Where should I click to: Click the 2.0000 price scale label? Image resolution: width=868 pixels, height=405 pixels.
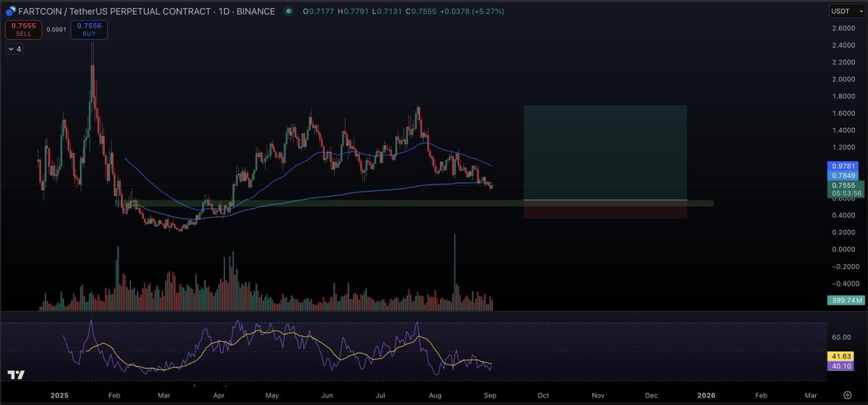843,80
